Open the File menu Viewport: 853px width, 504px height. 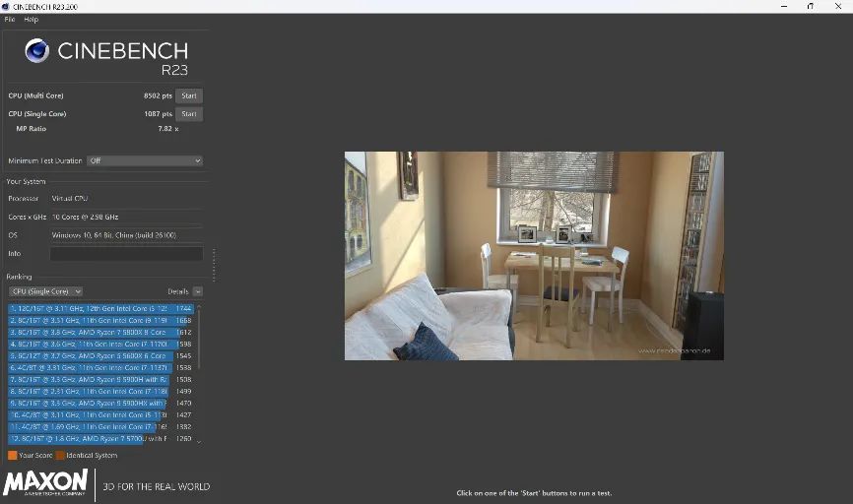point(10,19)
